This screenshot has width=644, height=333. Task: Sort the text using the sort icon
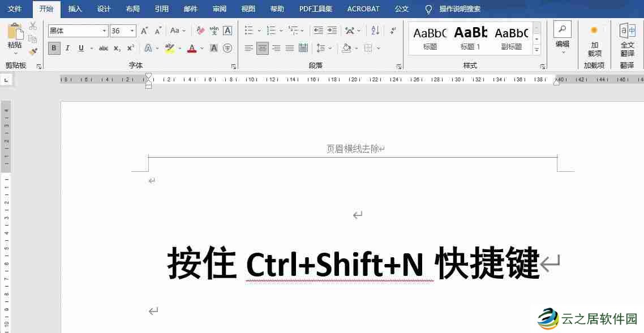tap(375, 30)
